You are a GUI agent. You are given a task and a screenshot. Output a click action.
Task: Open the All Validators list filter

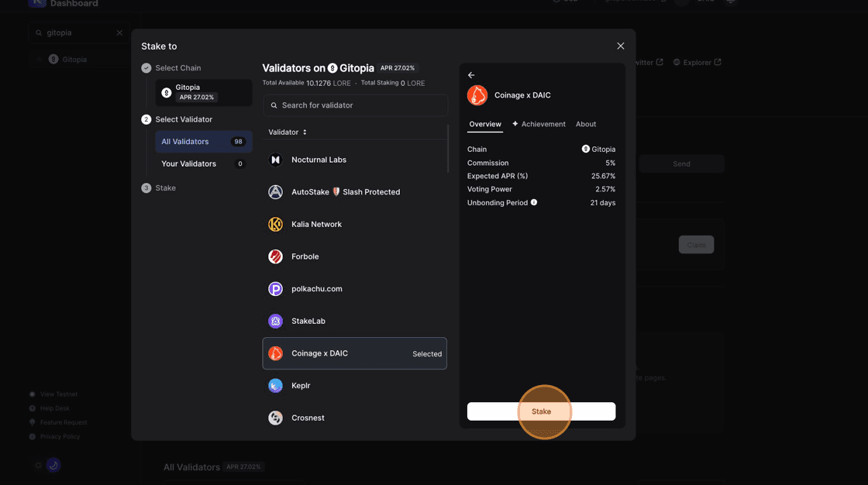[203, 142]
